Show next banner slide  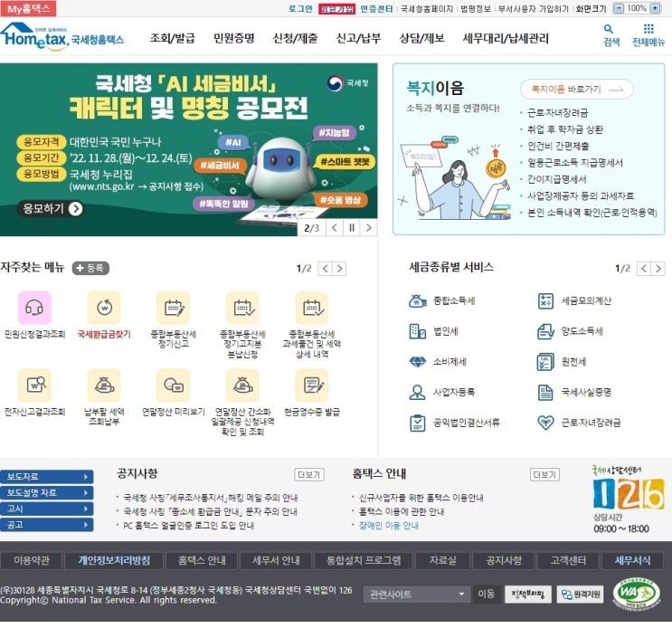(369, 228)
